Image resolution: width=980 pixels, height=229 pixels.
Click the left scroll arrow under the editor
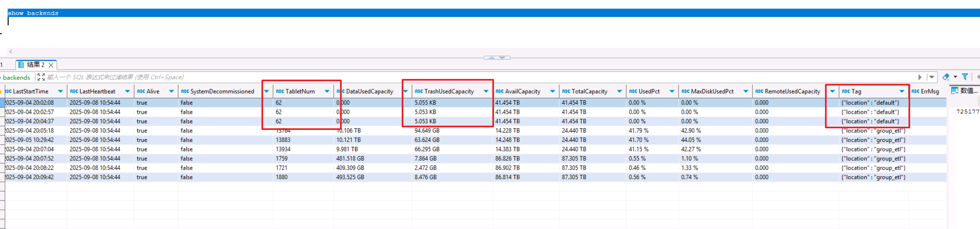[11, 51]
